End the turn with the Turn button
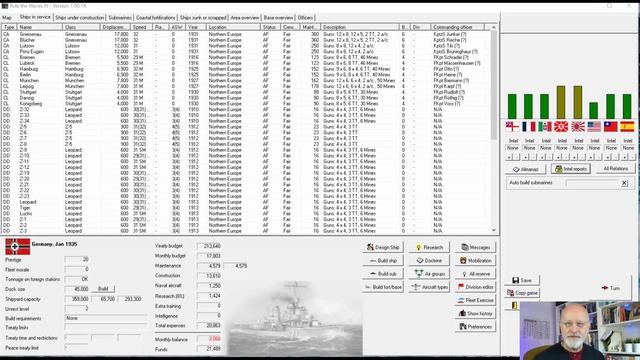 pos(611,288)
